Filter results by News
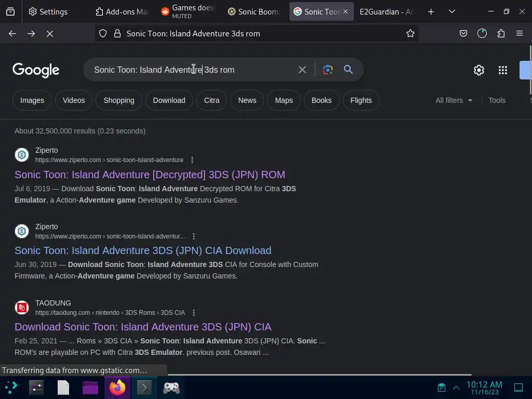The width and height of the screenshot is (532, 399). [247, 100]
